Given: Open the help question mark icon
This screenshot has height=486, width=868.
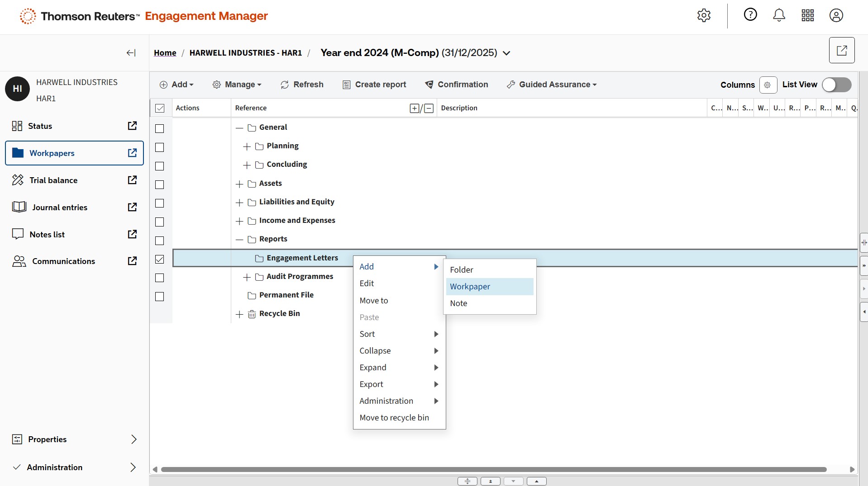Looking at the screenshot, I should (x=750, y=15).
